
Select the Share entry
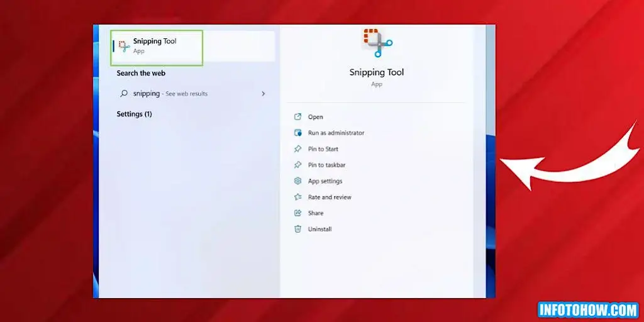point(316,213)
